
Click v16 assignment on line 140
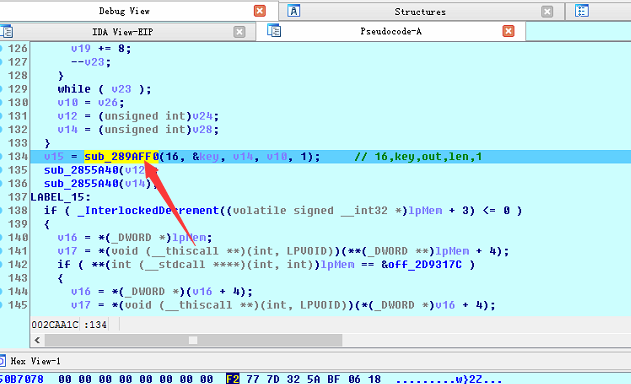tap(135, 237)
